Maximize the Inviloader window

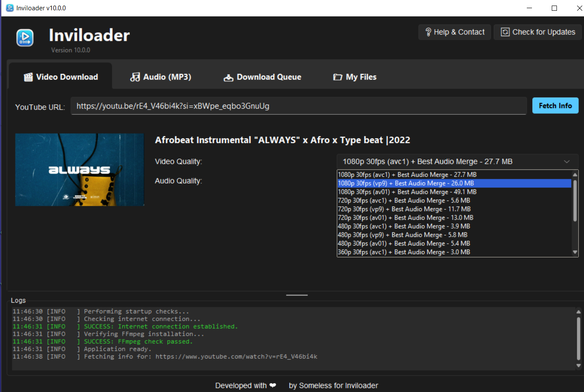click(x=554, y=8)
